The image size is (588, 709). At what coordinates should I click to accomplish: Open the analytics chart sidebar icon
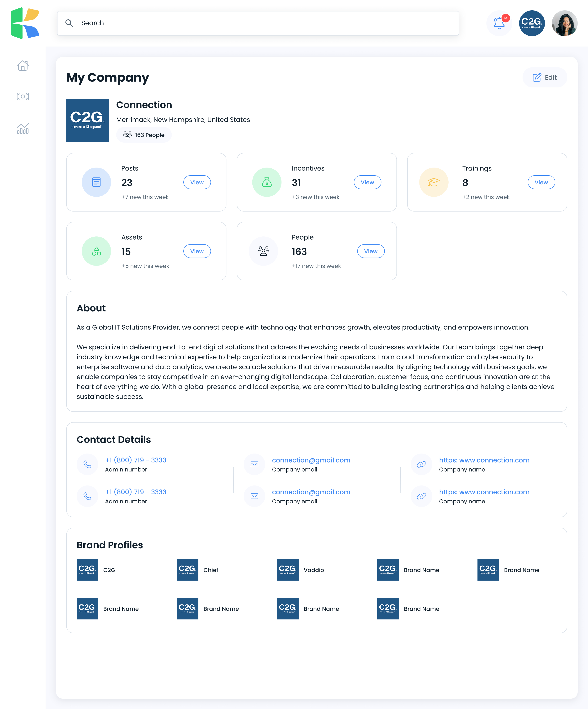pos(23,129)
